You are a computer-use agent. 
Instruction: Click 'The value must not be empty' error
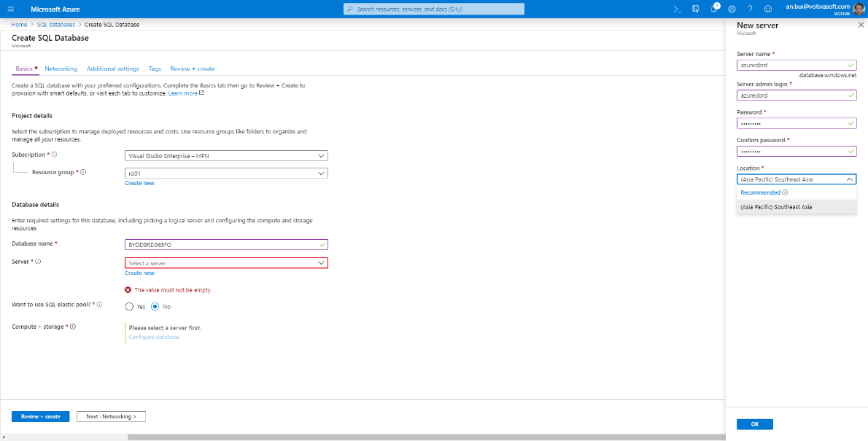point(173,290)
